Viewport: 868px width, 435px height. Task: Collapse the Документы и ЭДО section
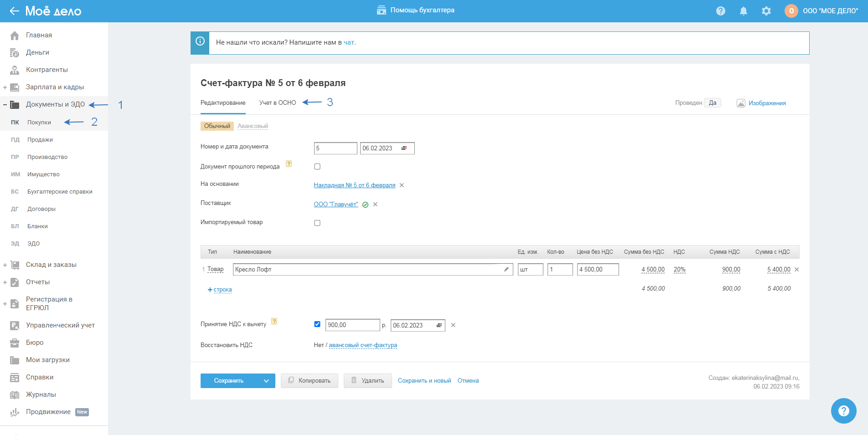point(5,105)
